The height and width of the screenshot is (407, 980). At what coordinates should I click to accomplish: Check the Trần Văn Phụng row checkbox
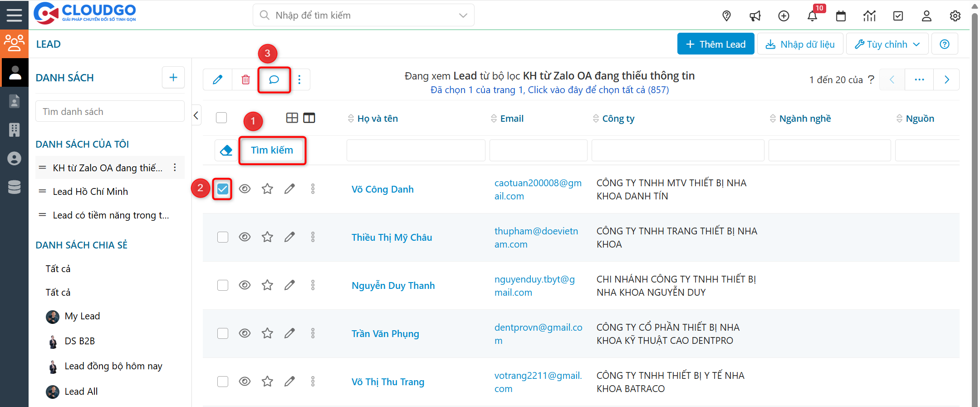(222, 333)
